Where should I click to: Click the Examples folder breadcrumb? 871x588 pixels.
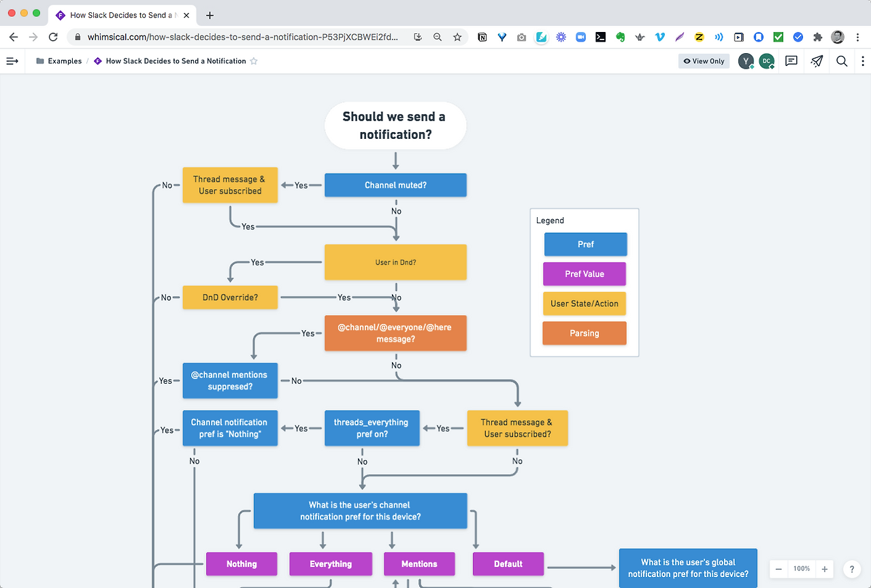(x=59, y=61)
